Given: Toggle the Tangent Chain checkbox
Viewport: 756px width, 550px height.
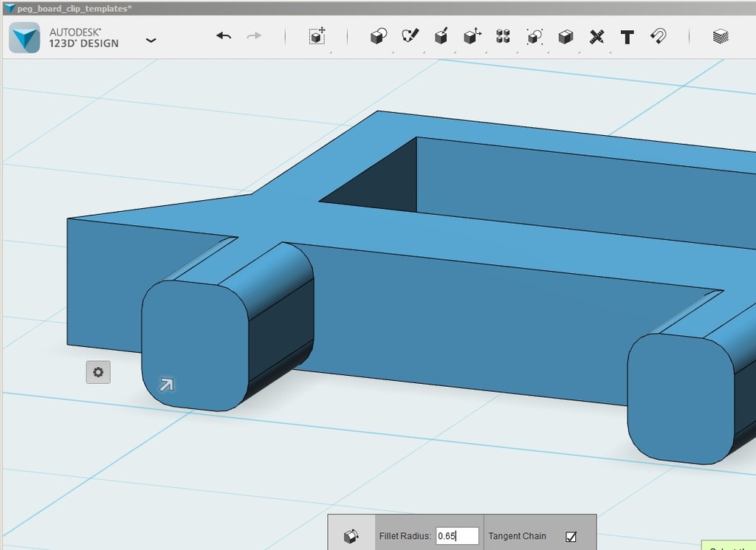Looking at the screenshot, I should point(571,537).
